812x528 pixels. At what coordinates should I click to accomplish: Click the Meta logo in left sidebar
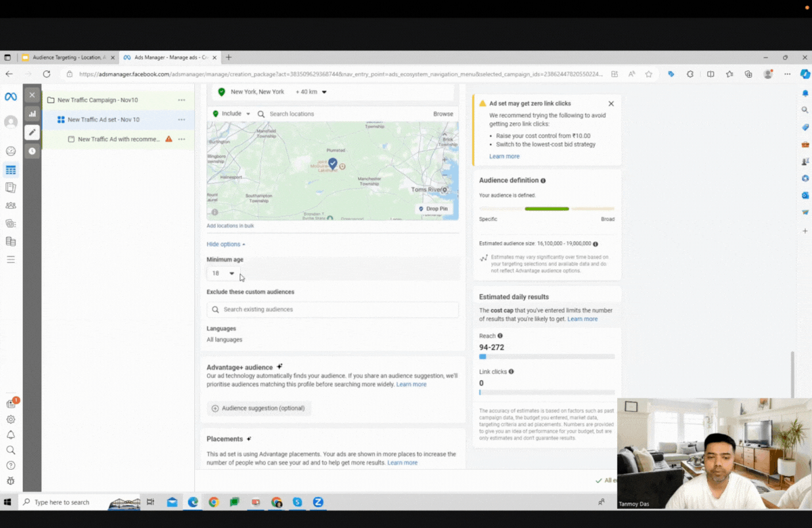pos(11,97)
